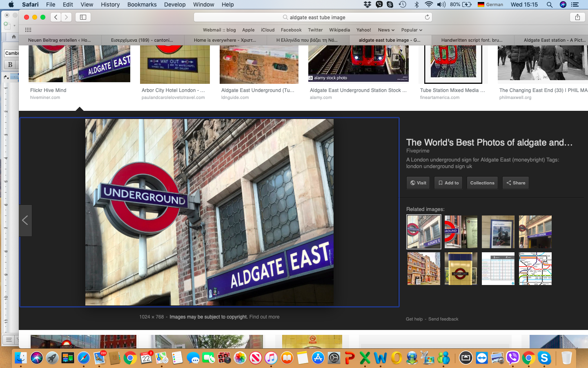This screenshot has height=368, width=588.
Task: Switch to Aldgate East station tab
Action: pos(551,40)
